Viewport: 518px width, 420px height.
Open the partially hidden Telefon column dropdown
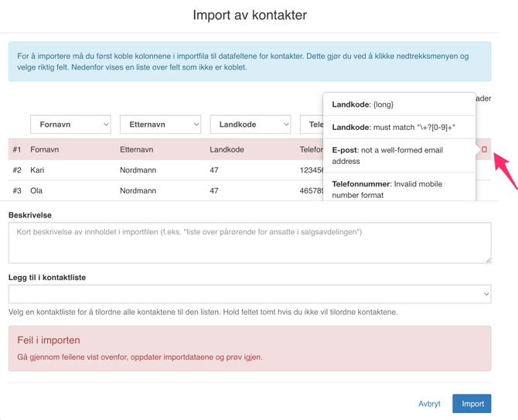pyautogui.click(x=312, y=125)
